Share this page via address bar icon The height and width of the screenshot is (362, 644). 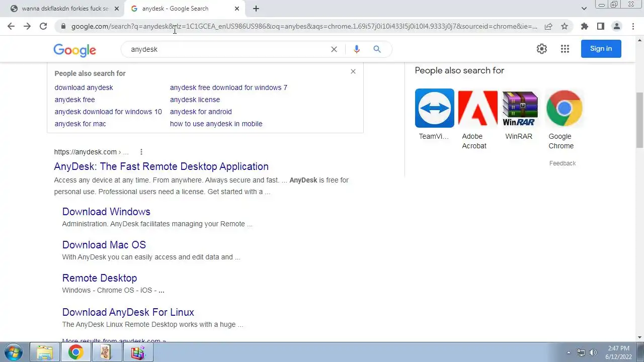(548, 26)
